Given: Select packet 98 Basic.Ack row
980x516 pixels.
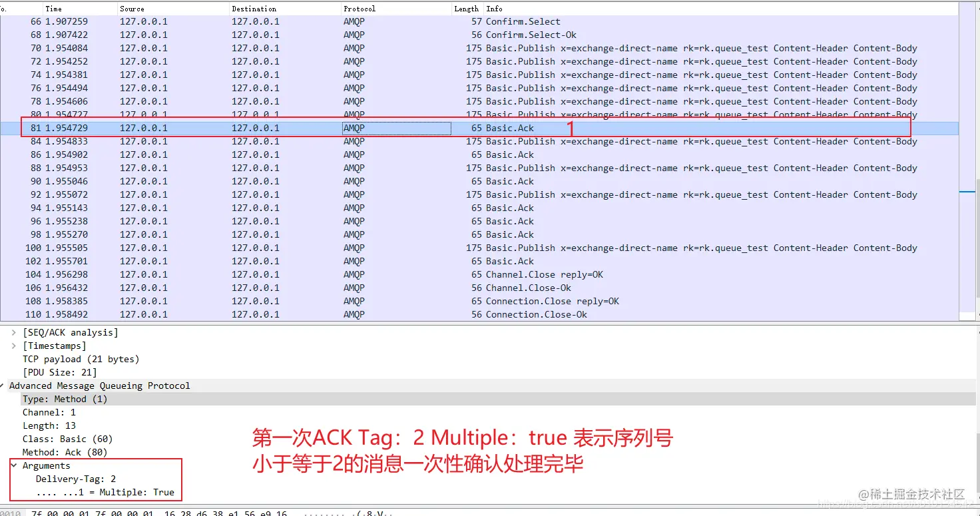Looking at the screenshot, I should 479,234.
